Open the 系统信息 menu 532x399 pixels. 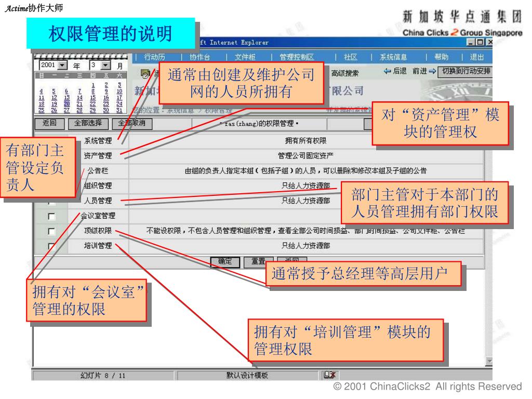[393, 57]
